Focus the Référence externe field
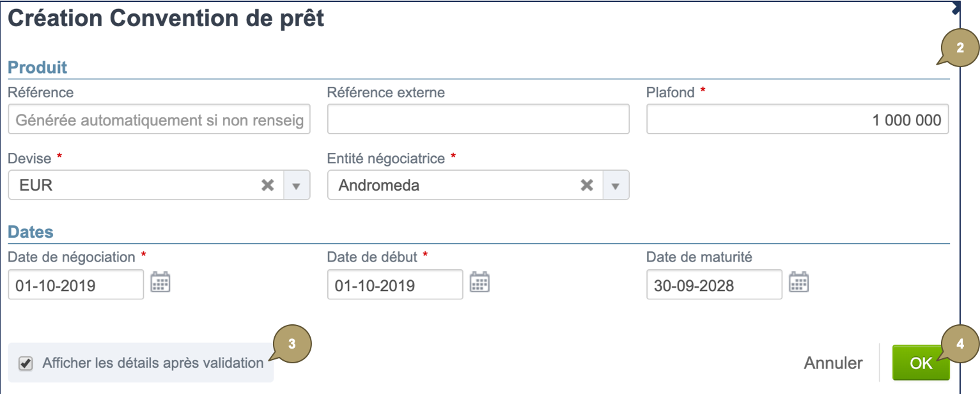 coord(478,118)
